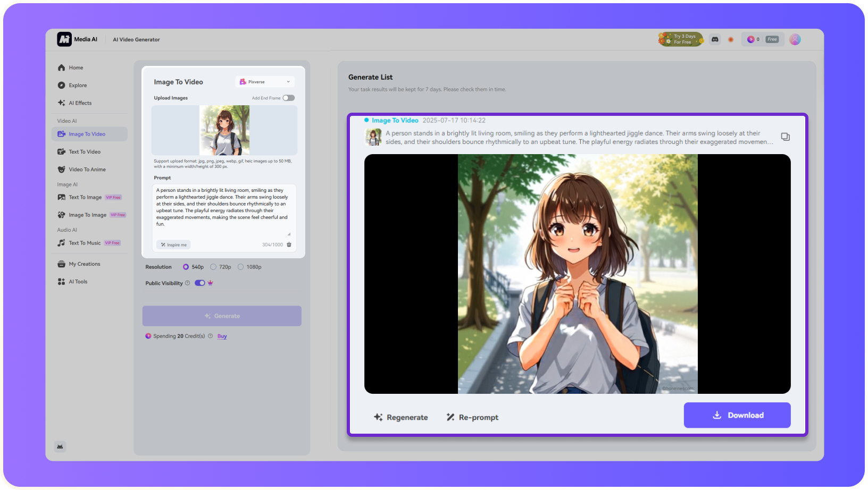Click the Public Visibility help question icon
Image resolution: width=868 pixels, height=490 pixels.
click(x=187, y=283)
